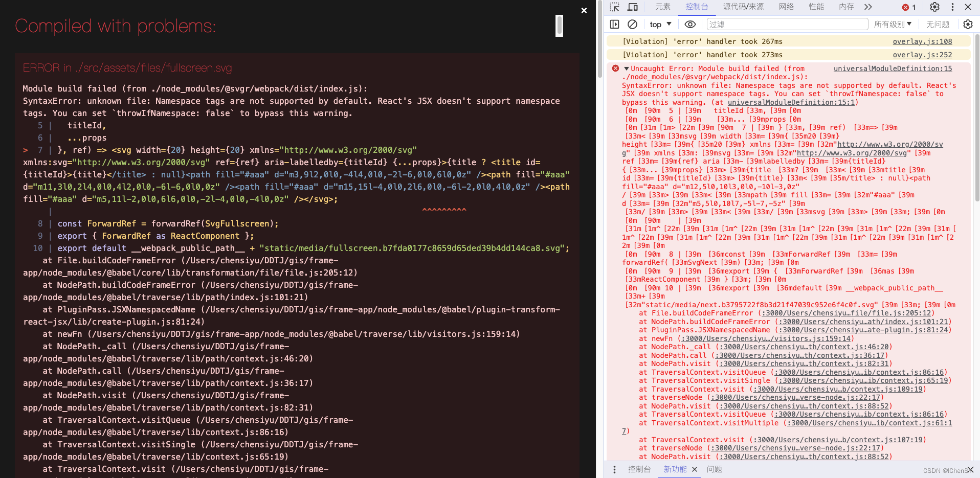Click the 'export default __webpack_public_path__' code line
The image size is (980, 478).
(x=313, y=248)
